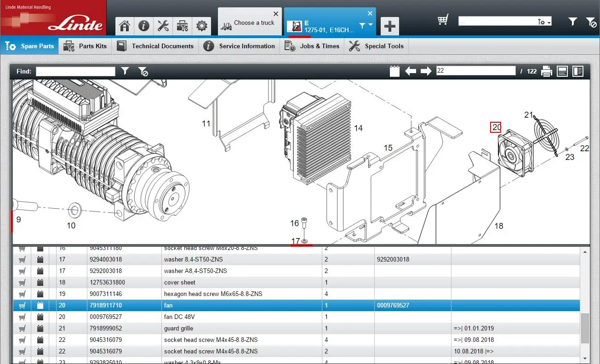Click the '10.08.2018 |=>' date cell

473,352
